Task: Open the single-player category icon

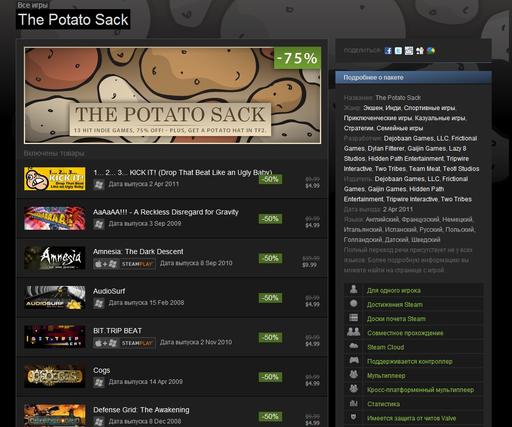Action: point(354,290)
